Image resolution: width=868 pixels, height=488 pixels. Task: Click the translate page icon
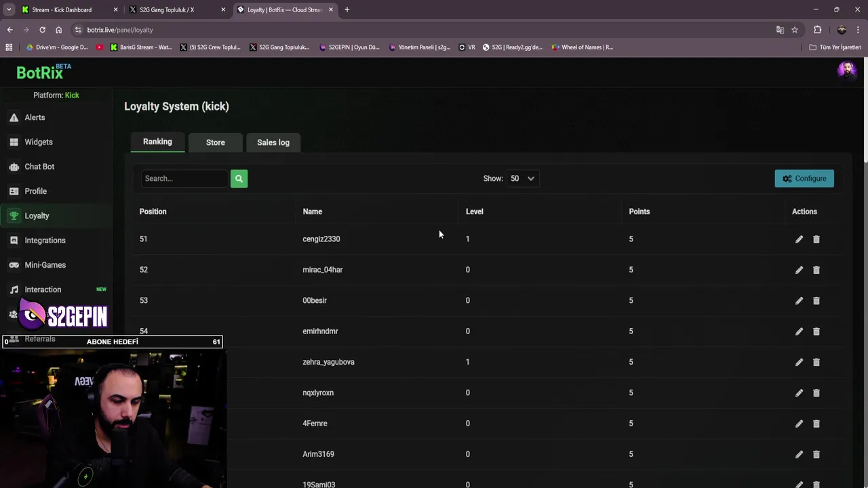pyautogui.click(x=780, y=30)
